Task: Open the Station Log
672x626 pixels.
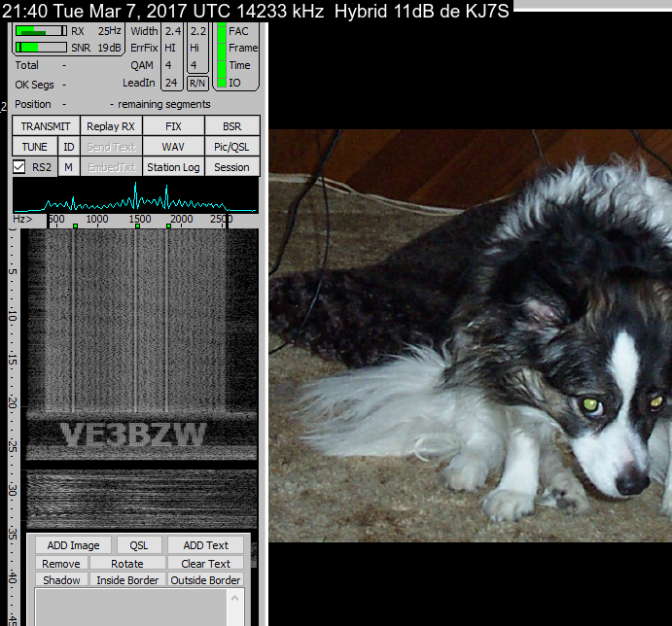Action: 173,166
